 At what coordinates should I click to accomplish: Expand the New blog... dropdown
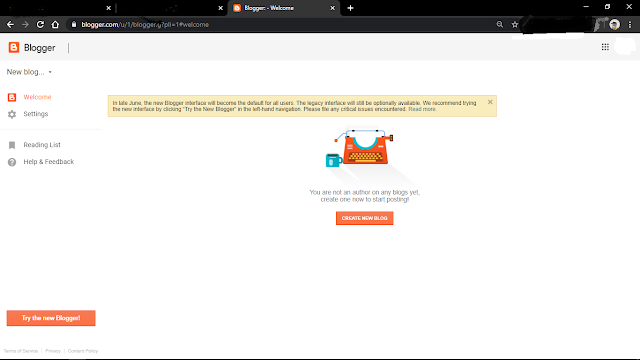(x=29, y=72)
